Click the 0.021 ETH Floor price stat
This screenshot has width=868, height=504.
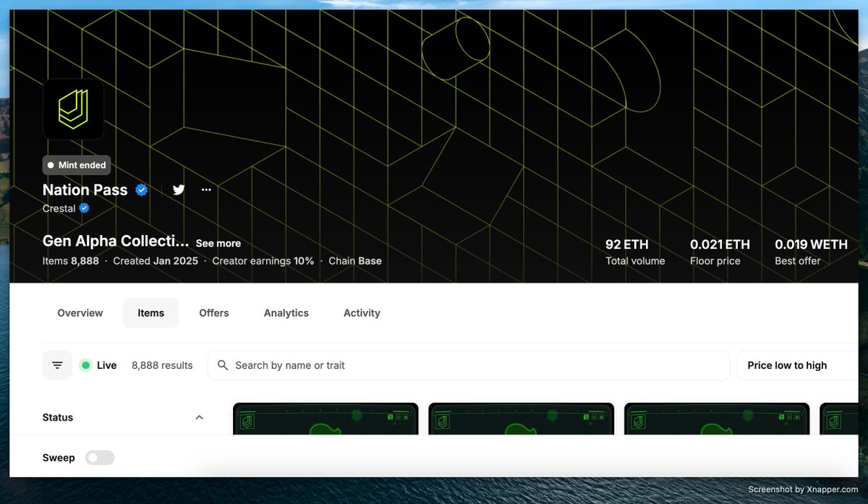coord(720,252)
